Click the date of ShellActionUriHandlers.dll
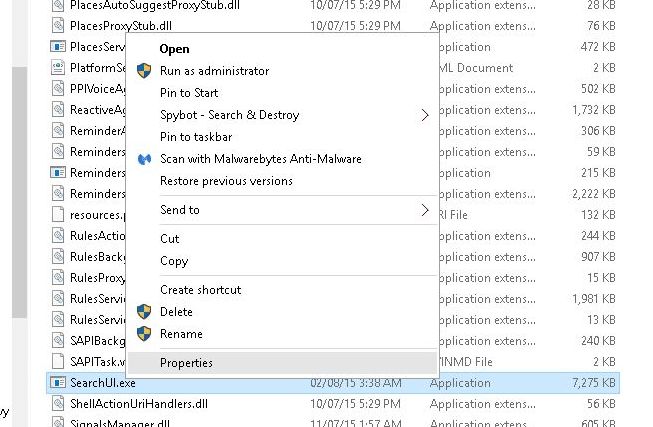653x427 pixels. click(355, 404)
